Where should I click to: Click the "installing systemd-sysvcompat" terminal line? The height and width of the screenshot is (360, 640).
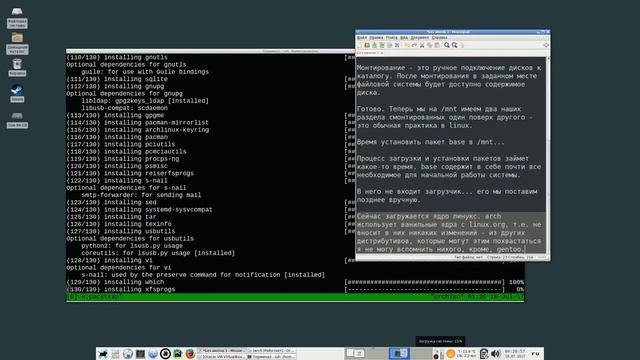pyautogui.click(x=139, y=210)
